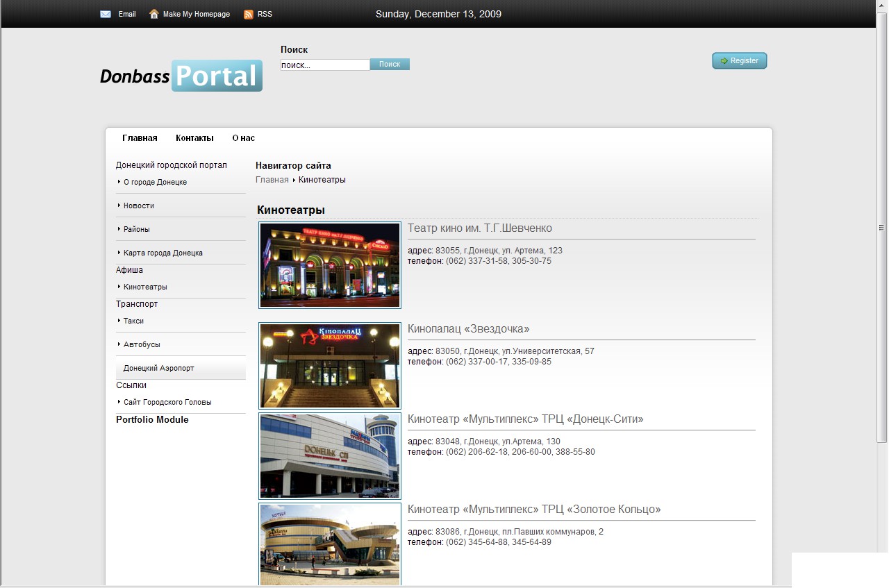Open the RSS text link

click(x=265, y=14)
